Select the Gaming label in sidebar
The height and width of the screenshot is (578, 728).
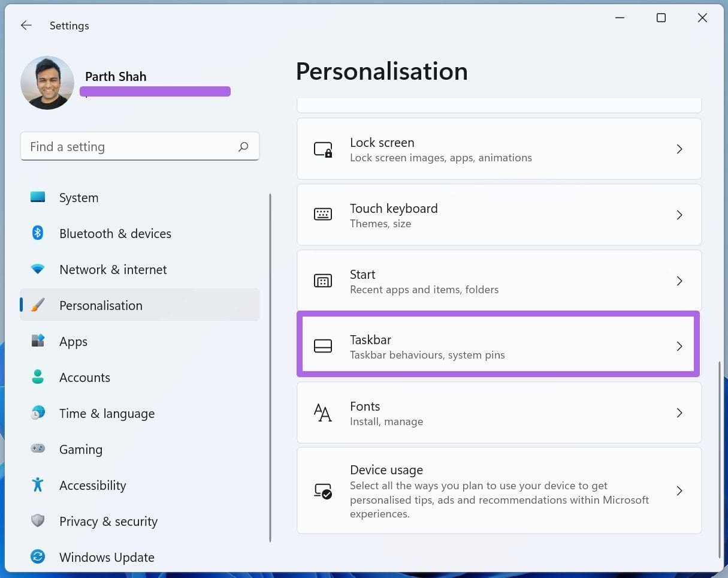point(81,449)
